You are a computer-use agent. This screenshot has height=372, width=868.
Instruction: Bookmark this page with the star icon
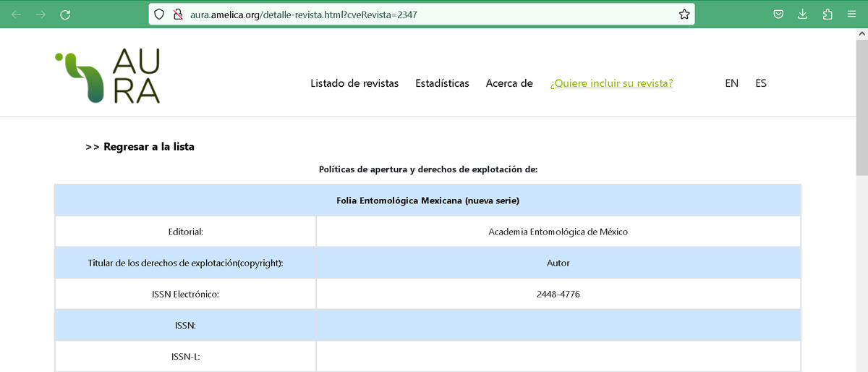tap(684, 14)
